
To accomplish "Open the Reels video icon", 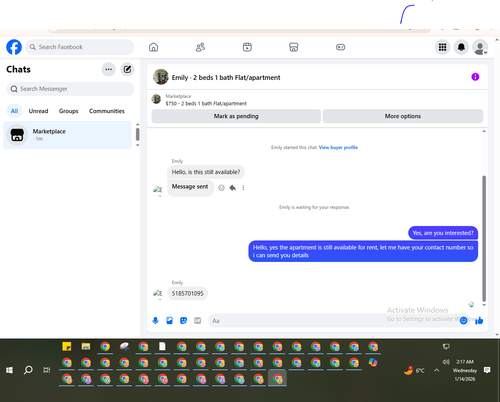I will click(x=247, y=47).
